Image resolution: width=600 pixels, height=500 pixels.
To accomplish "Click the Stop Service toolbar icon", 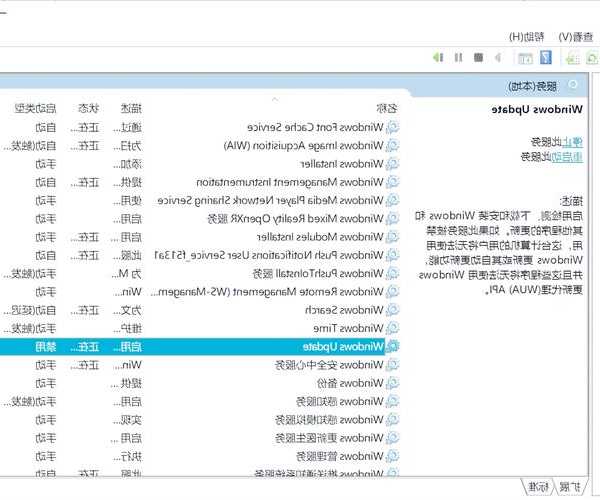I will coord(479,58).
